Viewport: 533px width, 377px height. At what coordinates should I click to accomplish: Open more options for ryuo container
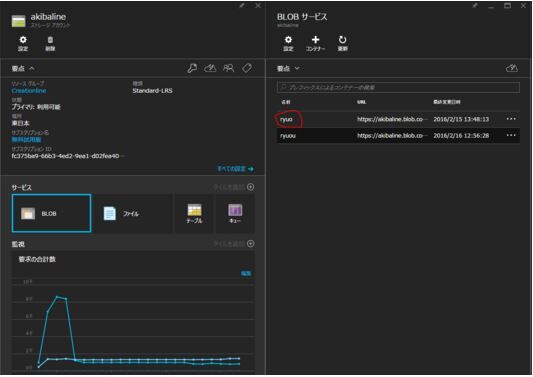coord(511,119)
